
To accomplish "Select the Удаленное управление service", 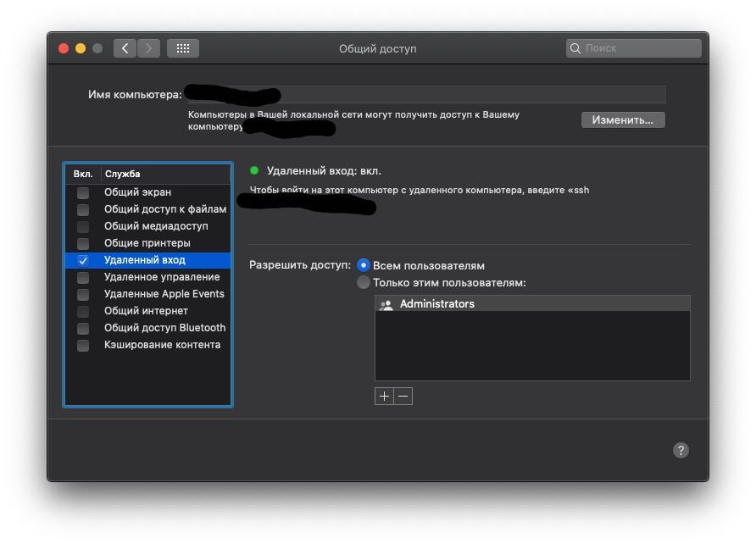I will [x=147, y=277].
